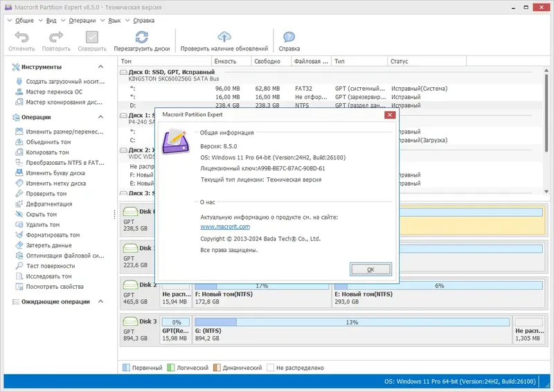Select Преобразовать NTFS в FAT operation
The width and height of the screenshot is (554, 392).
[x=60, y=163]
